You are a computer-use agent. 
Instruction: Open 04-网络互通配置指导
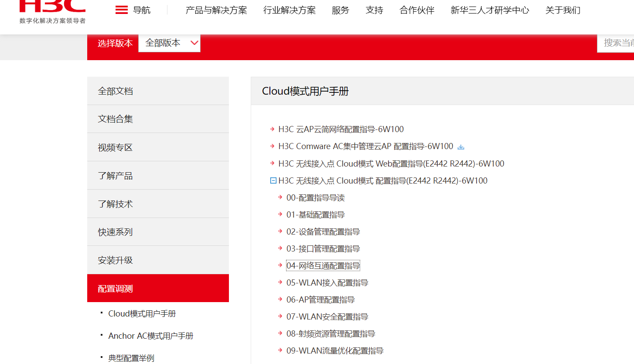coord(323,266)
